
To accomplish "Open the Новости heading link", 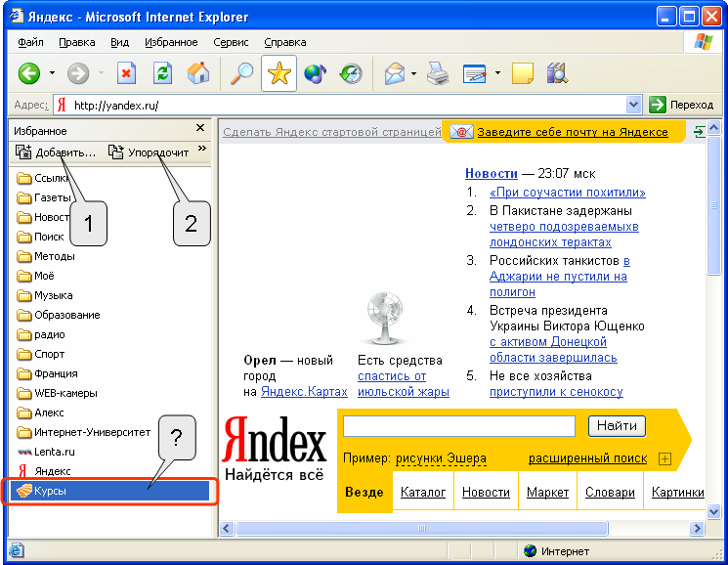I will (x=492, y=174).
